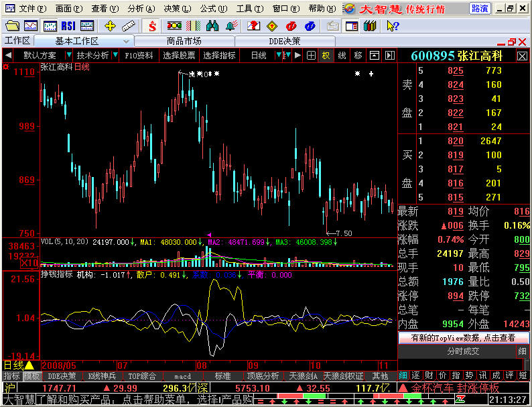
Task: Select the yellow four-arrow move tool
Action: coord(110,25)
